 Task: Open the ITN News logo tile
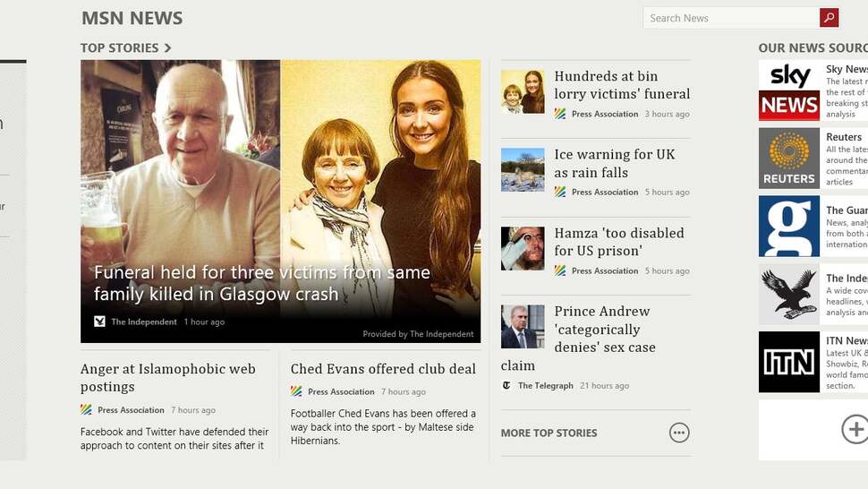(789, 362)
